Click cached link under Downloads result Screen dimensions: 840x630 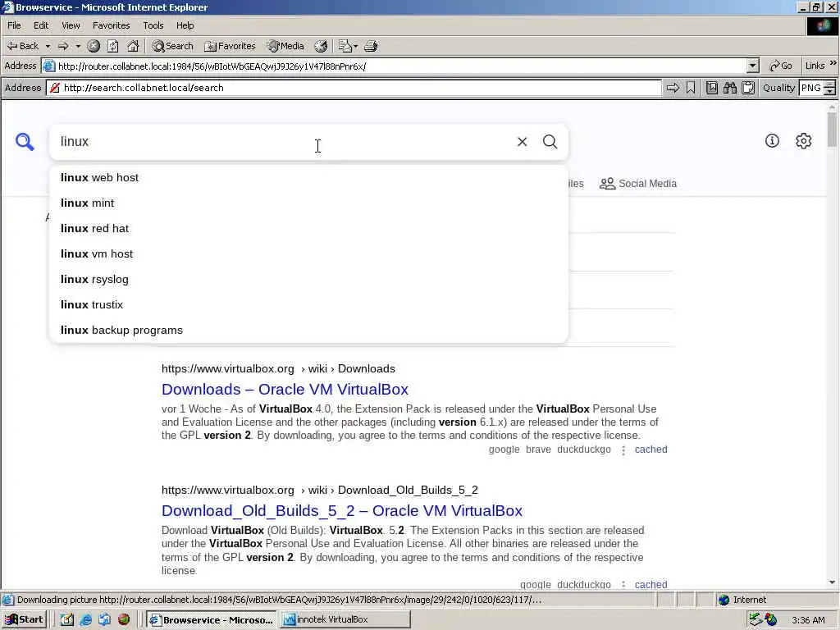pyautogui.click(x=651, y=450)
